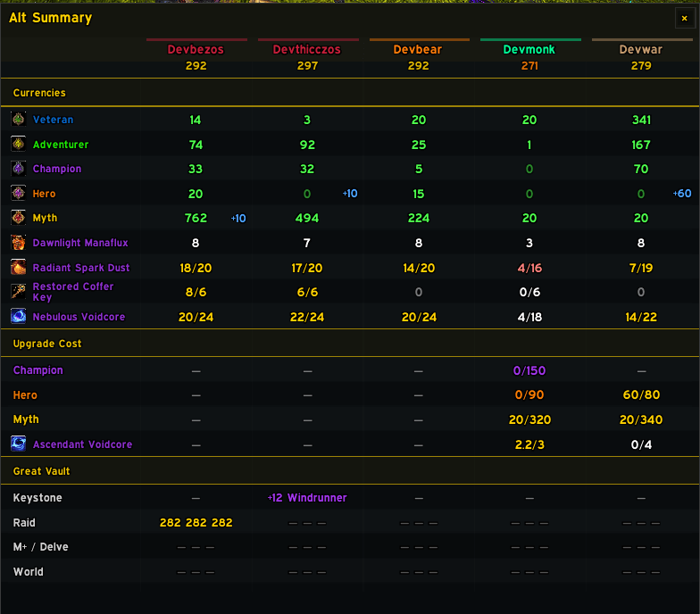Select the Devmonk character header

pos(529,50)
